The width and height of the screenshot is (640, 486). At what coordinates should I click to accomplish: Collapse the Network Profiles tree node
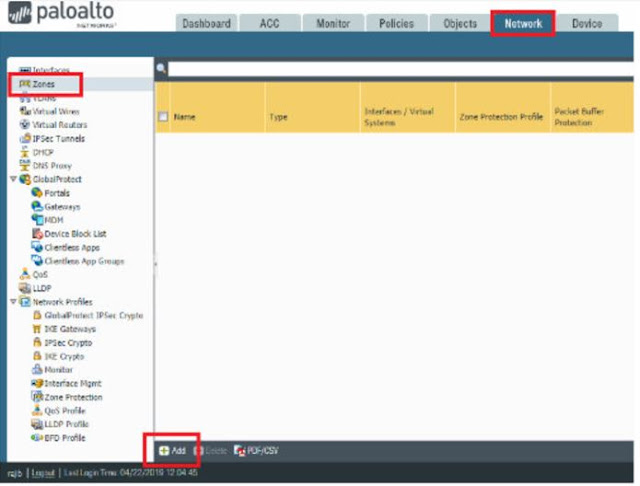point(13,302)
